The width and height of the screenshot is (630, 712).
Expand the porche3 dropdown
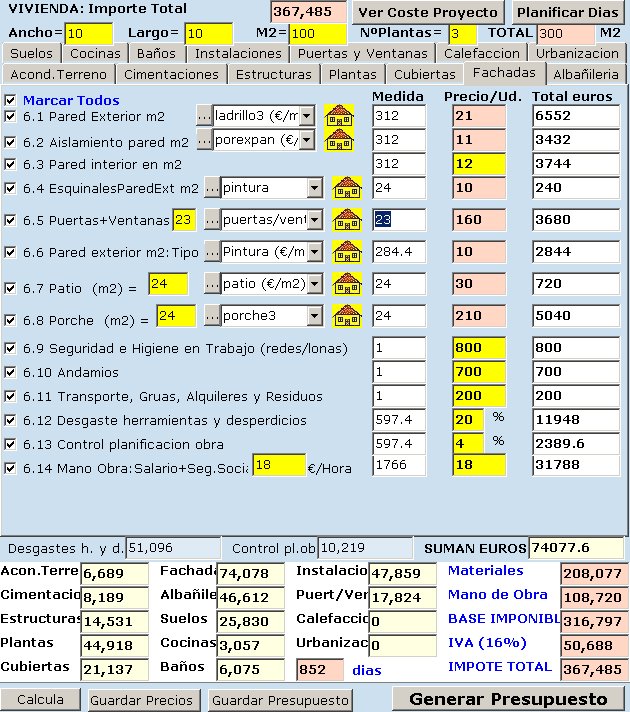click(x=314, y=316)
